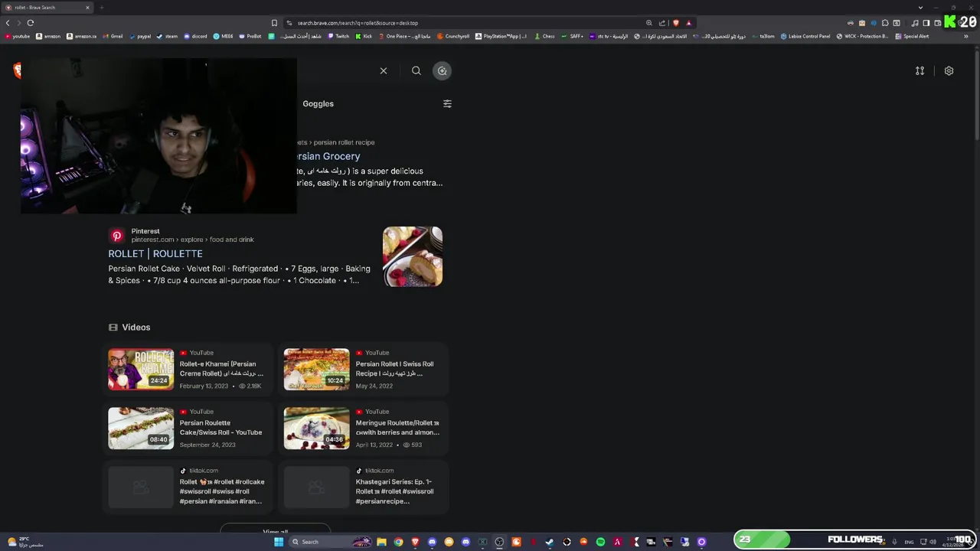
Task: Open the 'ROLLET | ROULETTE' Pinterest result
Action: pos(155,253)
